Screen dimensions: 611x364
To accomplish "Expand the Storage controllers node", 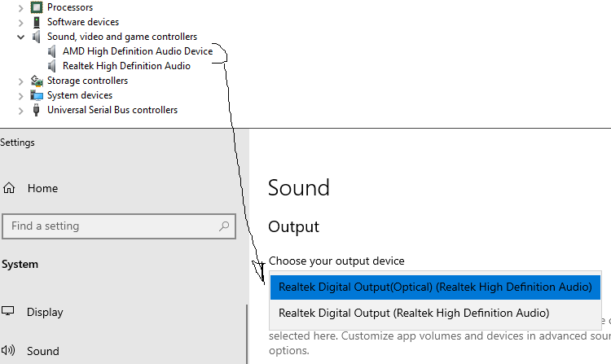I will pyautogui.click(x=20, y=81).
